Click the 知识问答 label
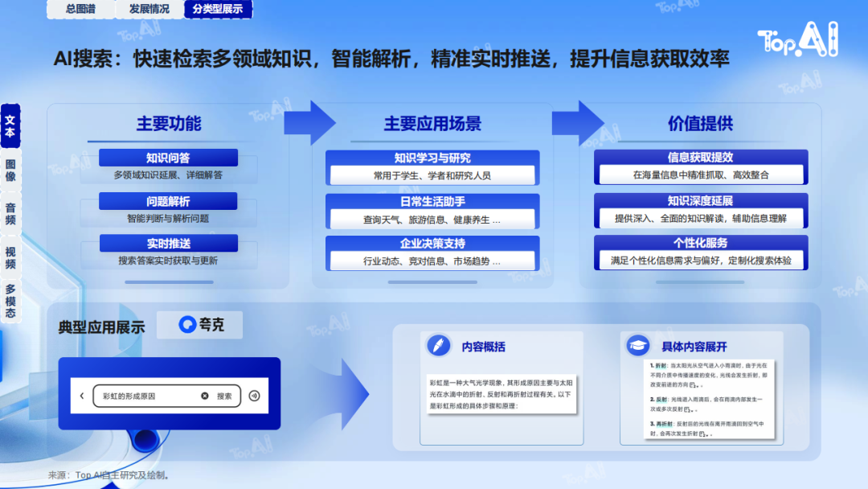This screenshot has width=868, height=489. pyautogui.click(x=168, y=158)
